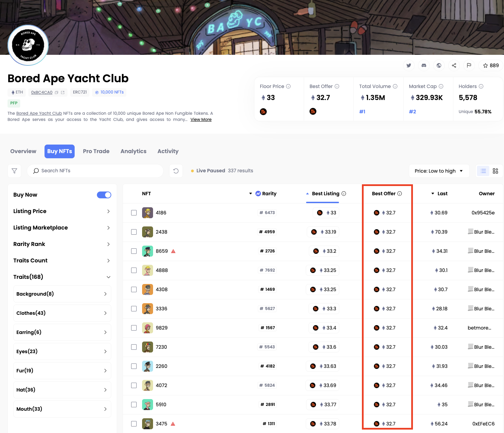Open the Pro Trade tab

point(96,151)
